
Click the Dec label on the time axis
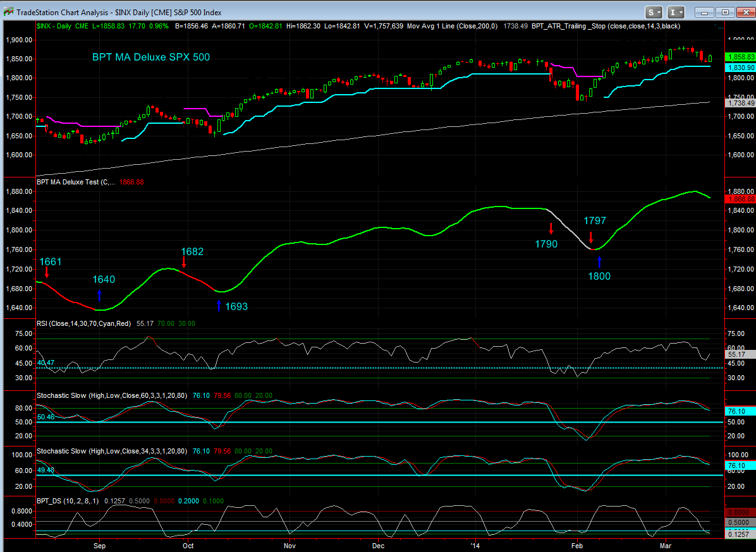pos(378,544)
